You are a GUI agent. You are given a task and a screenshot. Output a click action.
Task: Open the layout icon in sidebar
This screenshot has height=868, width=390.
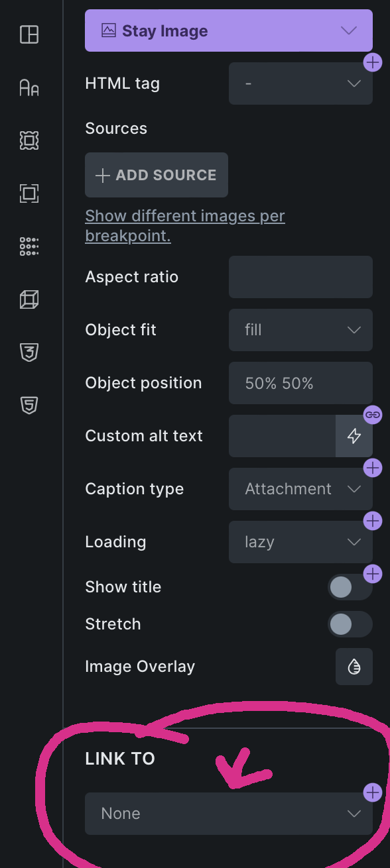[29, 34]
